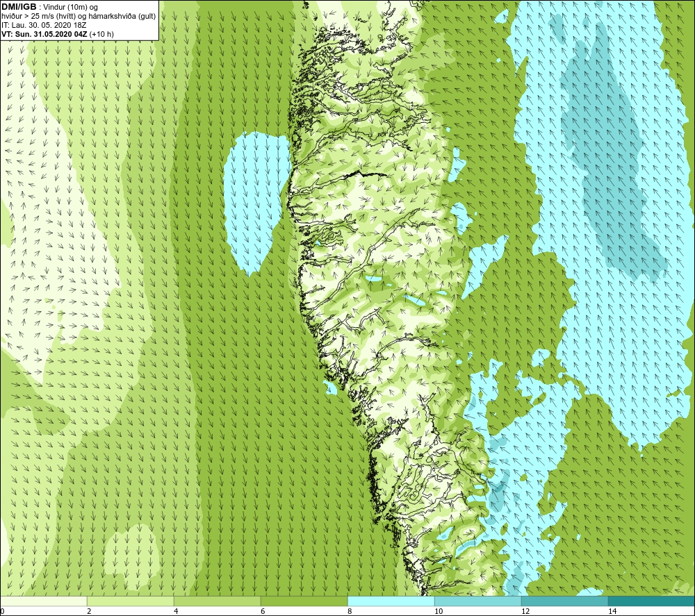The image size is (695, 616).
Task: Click the scale label '0'
Action: point(2,611)
